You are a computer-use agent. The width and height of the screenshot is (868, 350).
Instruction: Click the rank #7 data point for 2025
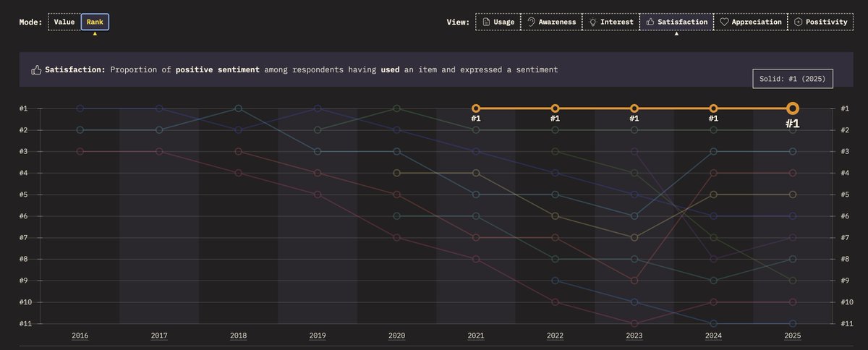tap(792, 237)
